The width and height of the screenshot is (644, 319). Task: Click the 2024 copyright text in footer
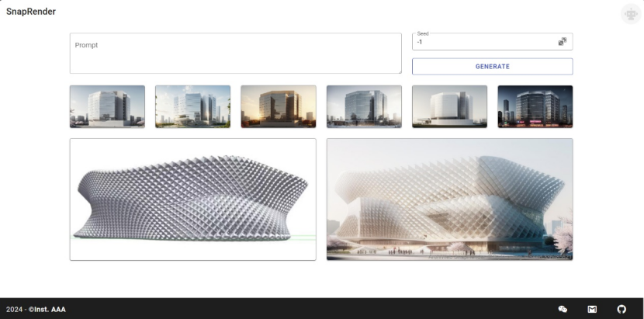click(14, 309)
